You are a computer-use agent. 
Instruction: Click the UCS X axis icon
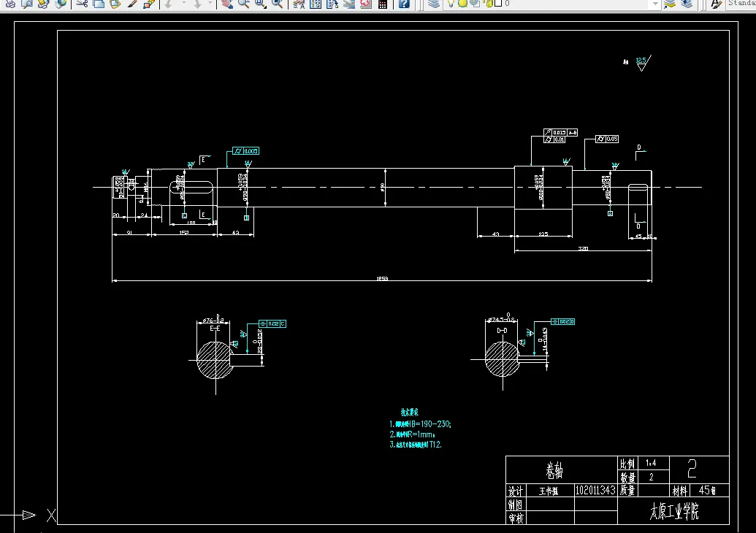coord(51,515)
